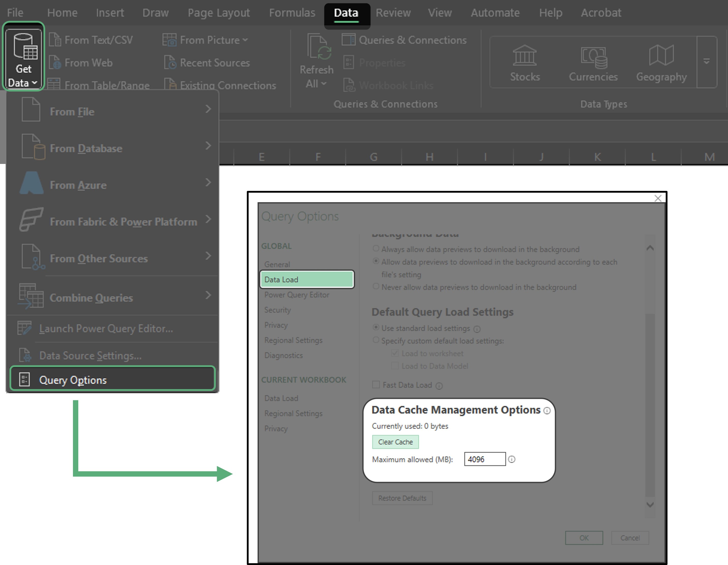Select Never allow data previews radio option
Viewport: 728px width, 565px height.
coord(376,287)
